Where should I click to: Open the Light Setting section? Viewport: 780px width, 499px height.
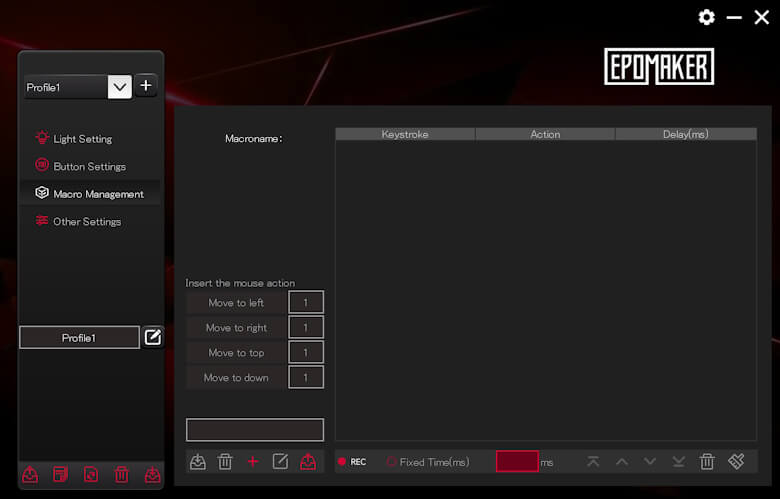click(x=82, y=139)
